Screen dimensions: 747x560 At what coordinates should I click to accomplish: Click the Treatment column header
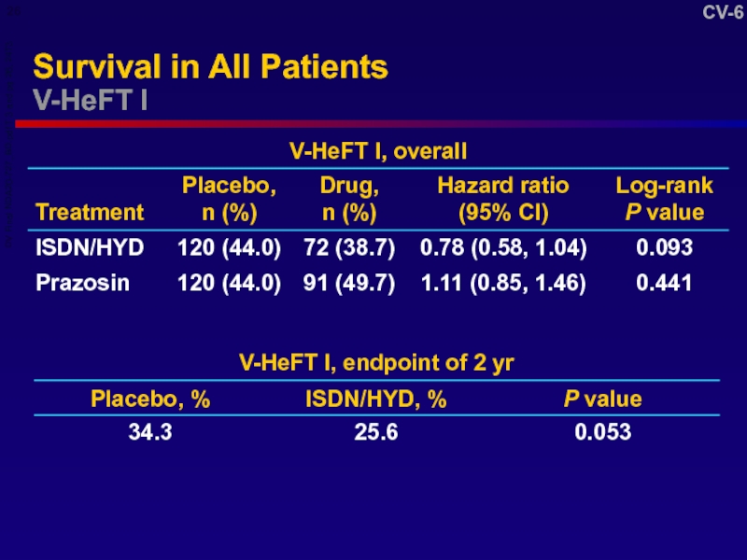90,212
